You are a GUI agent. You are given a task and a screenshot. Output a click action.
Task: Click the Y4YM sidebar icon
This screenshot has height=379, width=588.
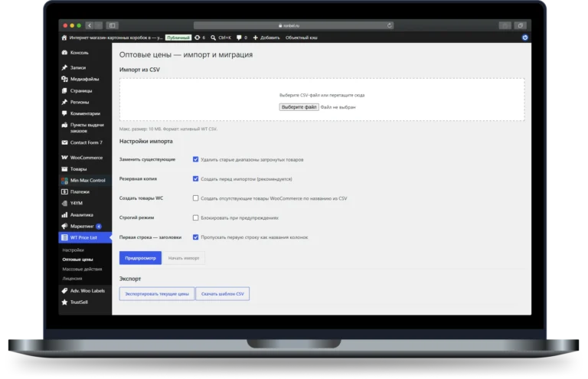pyautogui.click(x=64, y=203)
